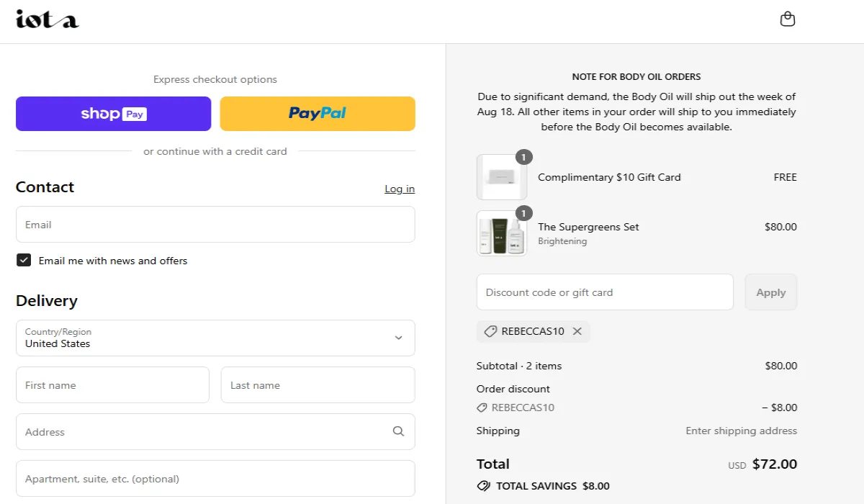864x504 pixels.
Task: Pay with Shop Pay express checkout
Action: (114, 114)
